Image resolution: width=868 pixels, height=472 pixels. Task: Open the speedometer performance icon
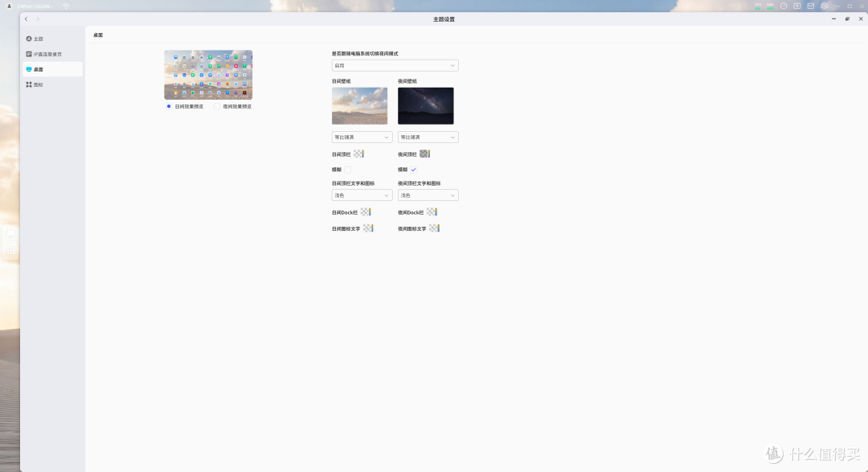coord(784,6)
